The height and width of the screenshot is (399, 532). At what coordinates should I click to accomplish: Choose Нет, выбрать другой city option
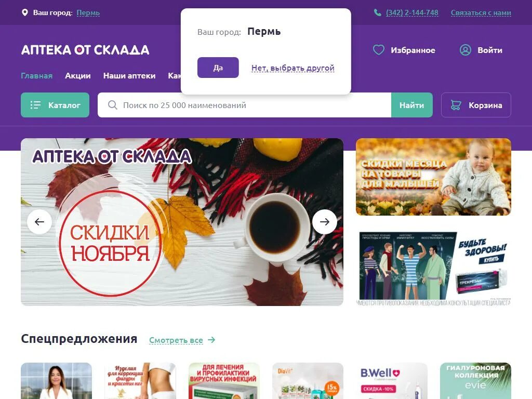click(293, 68)
